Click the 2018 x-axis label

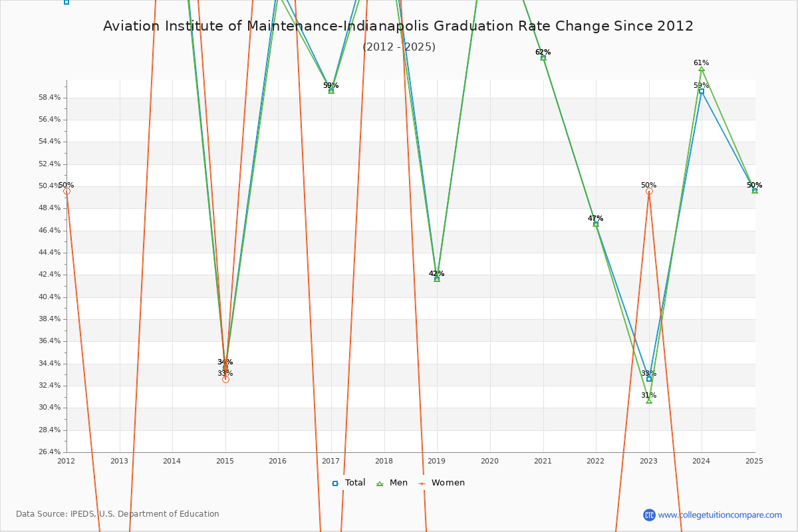(x=384, y=461)
